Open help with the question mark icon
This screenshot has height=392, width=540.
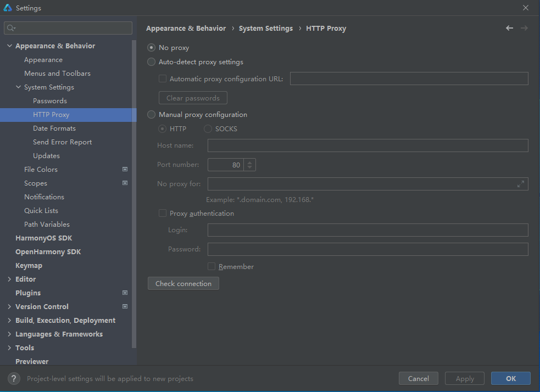coord(14,379)
